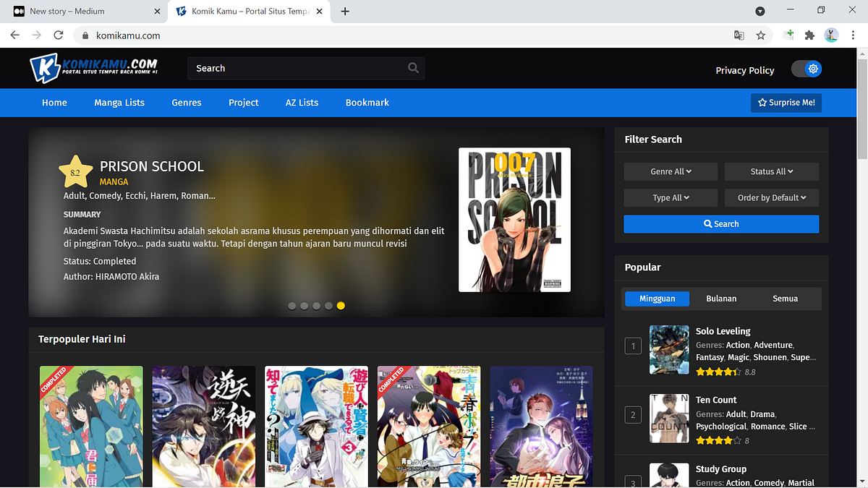Image resolution: width=868 pixels, height=488 pixels.
Task: Open the PRISON SCHOOL title link
Action: pos(152,166)
